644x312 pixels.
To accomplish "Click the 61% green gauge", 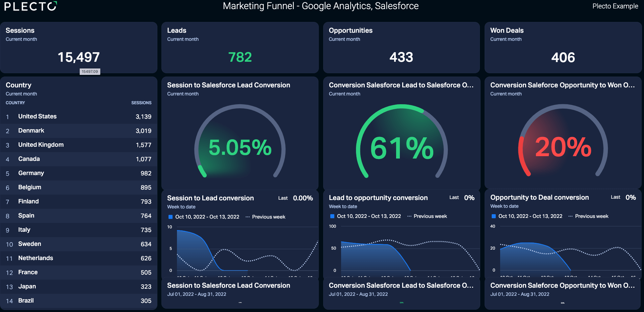I will pyautogui.click(x=402, y=142).
